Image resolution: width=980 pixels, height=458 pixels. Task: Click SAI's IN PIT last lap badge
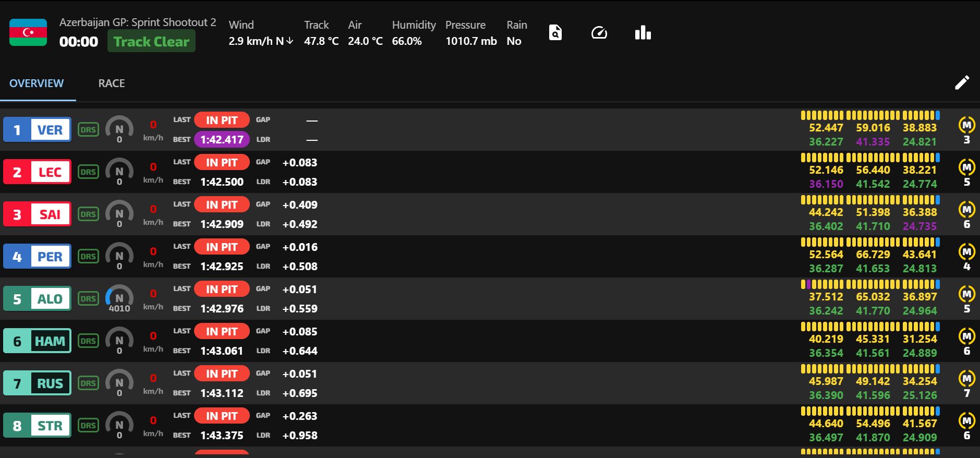[222, 204]
